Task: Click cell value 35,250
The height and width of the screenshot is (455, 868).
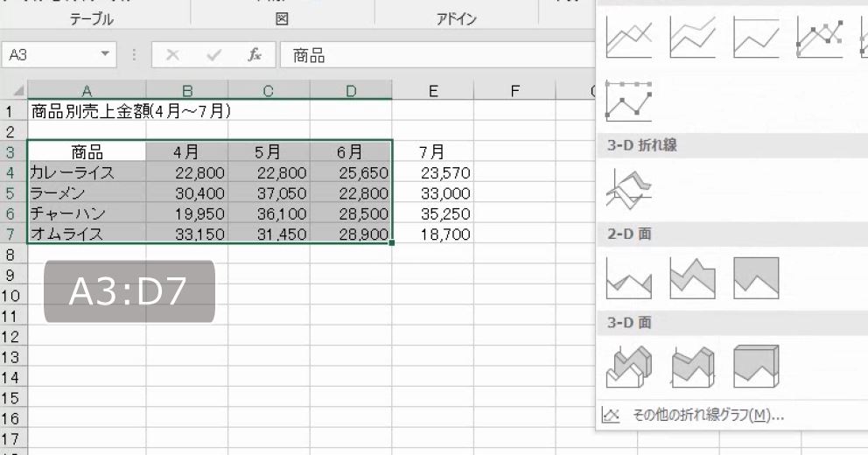Action: (x=433, y=213)
